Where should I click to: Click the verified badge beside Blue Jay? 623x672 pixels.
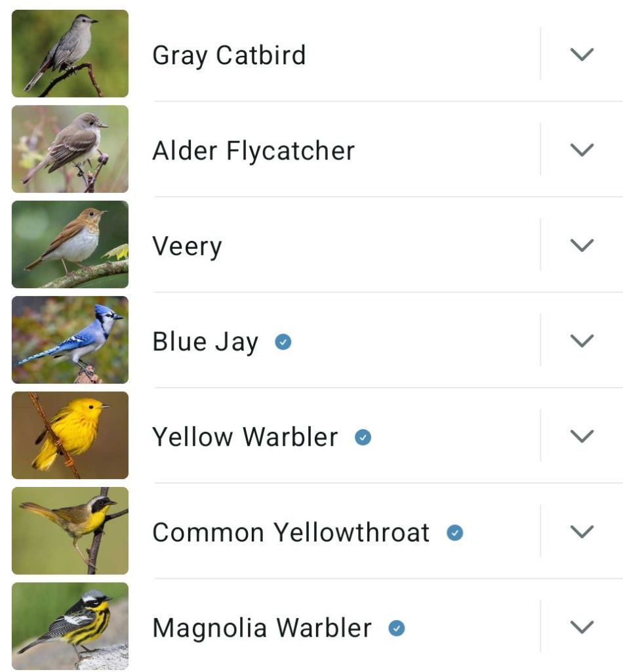tap(283, 341)
